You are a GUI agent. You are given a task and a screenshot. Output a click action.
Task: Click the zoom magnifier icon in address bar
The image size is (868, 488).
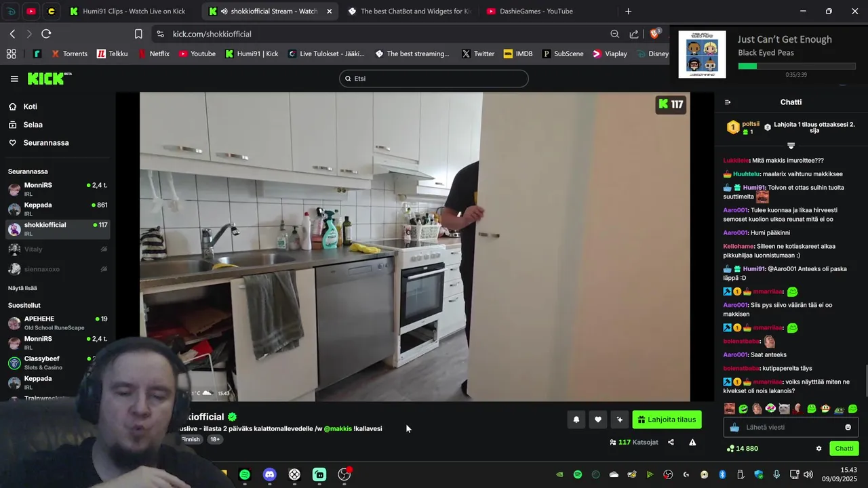point(614,34)
